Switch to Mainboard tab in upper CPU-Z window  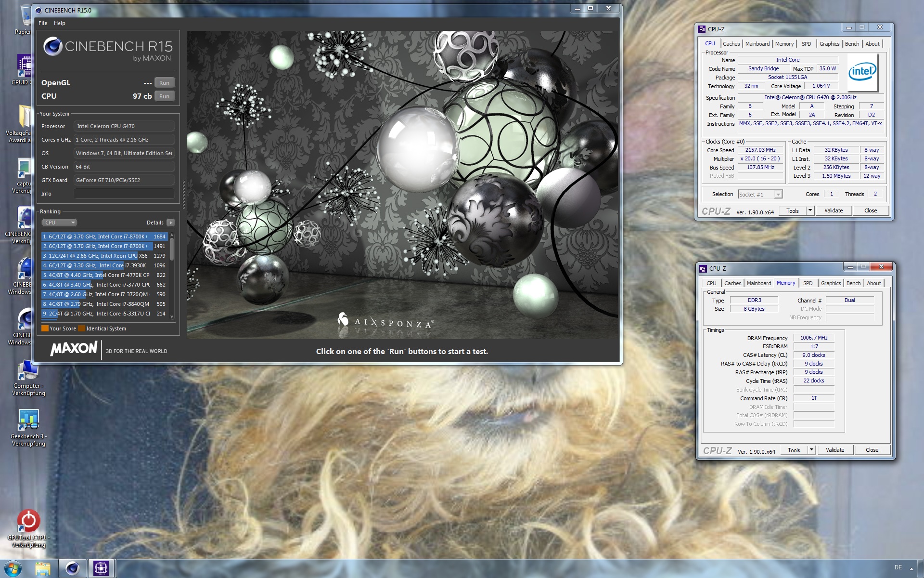(757, 44)
